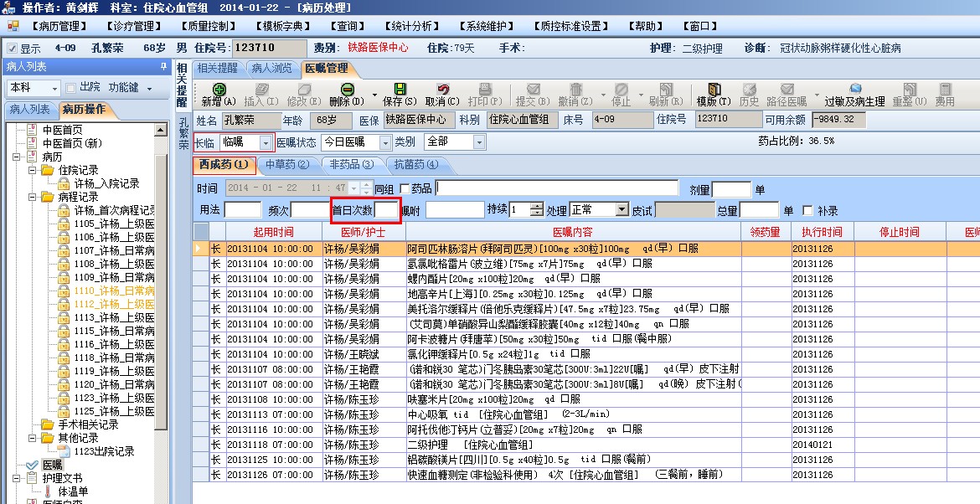Click the application icon left of 病历管理 menu

pyautogui.click(x=13, y=26)
